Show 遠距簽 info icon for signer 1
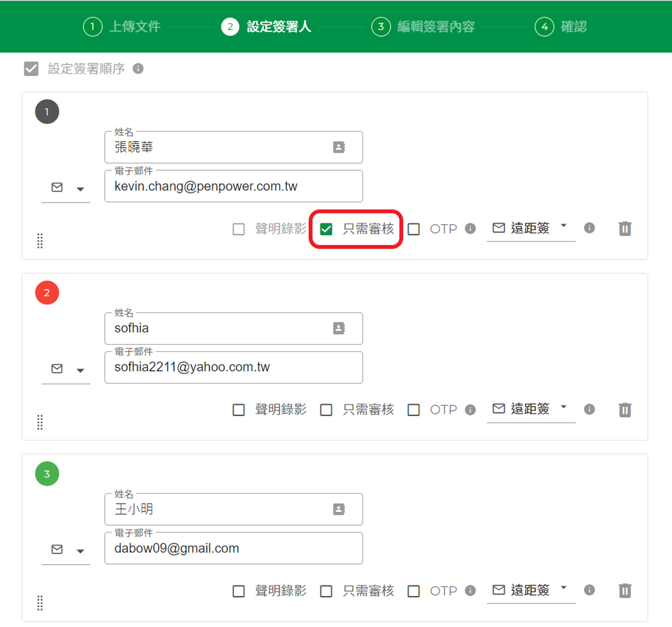The image size is (672, 627). (589, 228)
